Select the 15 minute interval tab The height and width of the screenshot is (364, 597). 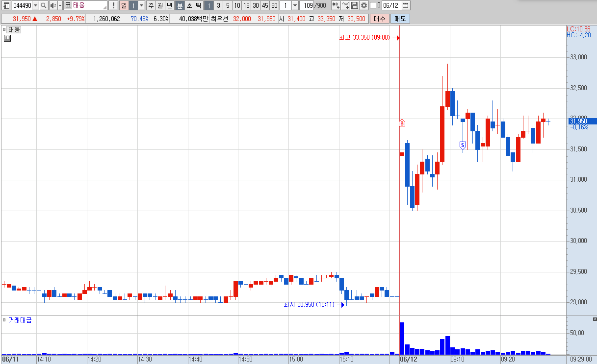(x=246, y=5)
